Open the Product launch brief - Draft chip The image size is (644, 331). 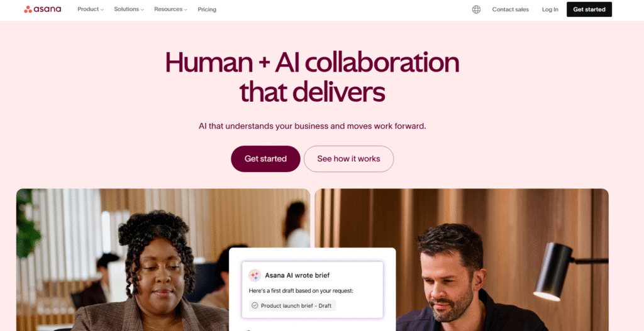click(292, 306)
